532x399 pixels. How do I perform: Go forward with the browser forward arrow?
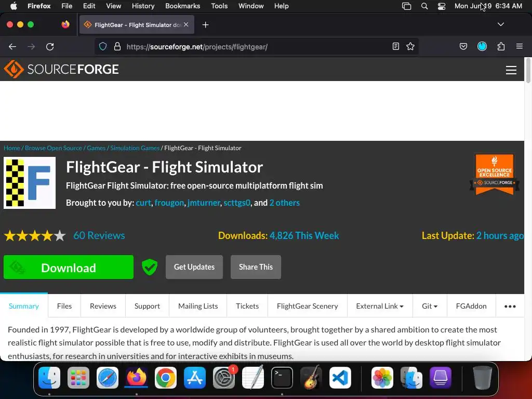(x=31, y=46)
